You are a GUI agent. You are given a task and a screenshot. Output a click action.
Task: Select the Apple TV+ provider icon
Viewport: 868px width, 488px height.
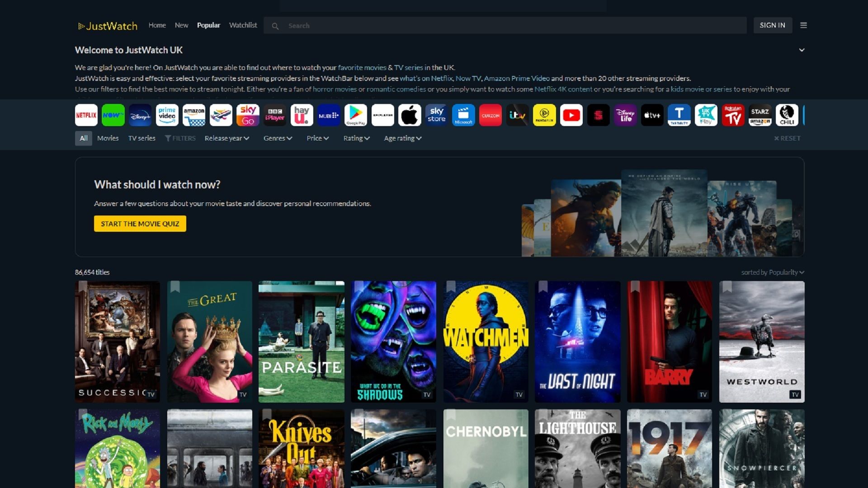tap(652, 115)
